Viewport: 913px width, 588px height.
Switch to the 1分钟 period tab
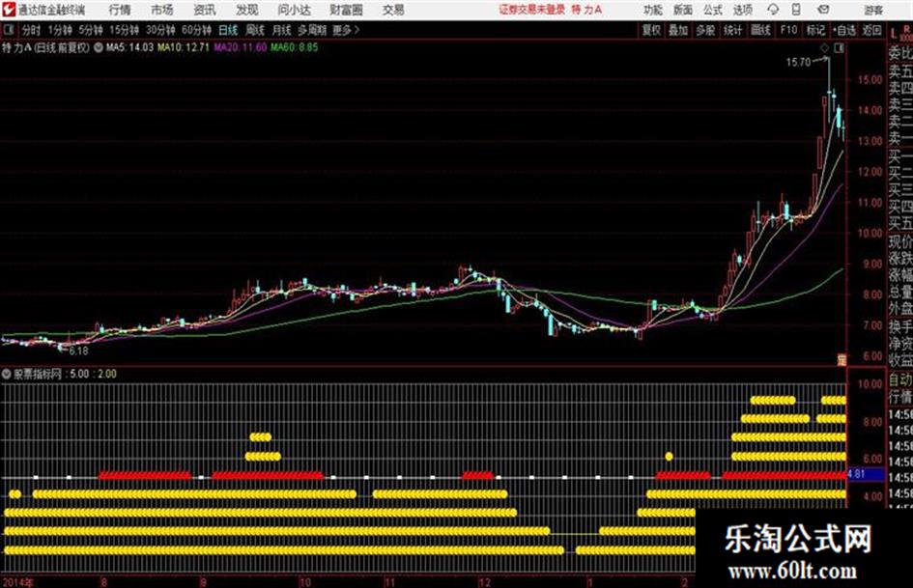click(60, 30)
